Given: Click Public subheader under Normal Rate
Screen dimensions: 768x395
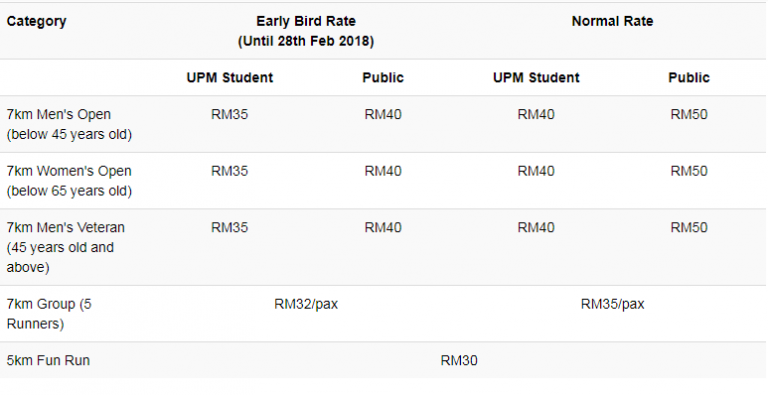Looking at the screenshot, I should (689, 78).
